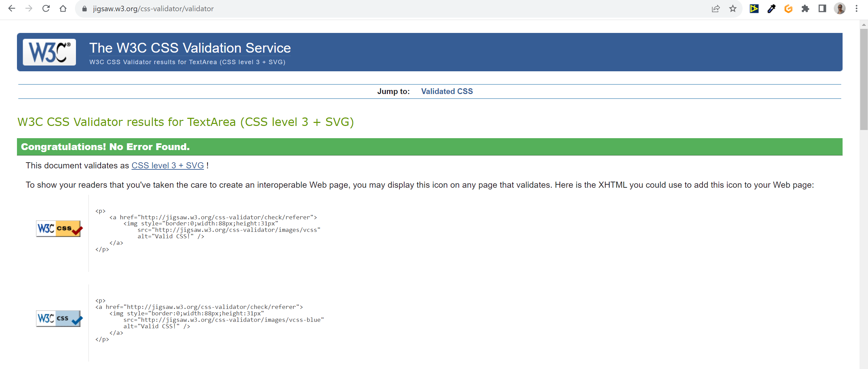This screenshot has height=369, width=868.
Task: View site info via lock icon
Action: coord(84,8)
